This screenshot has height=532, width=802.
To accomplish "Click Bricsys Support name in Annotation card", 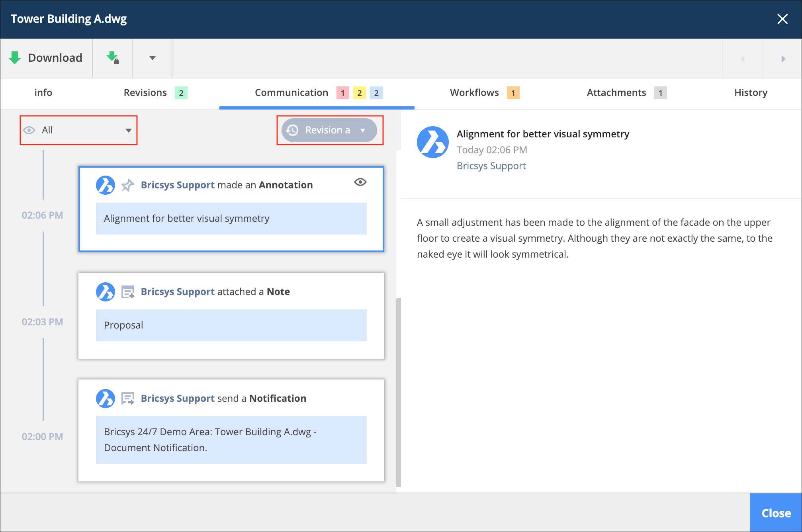I will coord(178,185).
